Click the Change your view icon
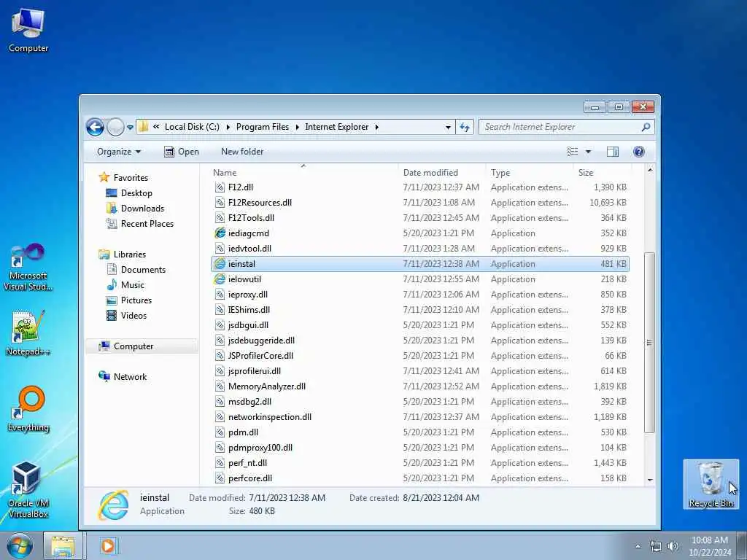This screenshot has width=747, height=560. pyautogui.click(x=572, y=152)
